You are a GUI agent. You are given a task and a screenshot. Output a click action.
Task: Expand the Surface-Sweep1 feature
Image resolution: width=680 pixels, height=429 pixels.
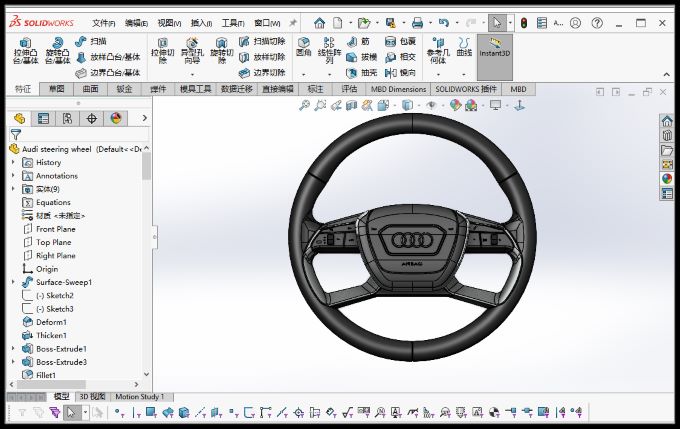click(x=13, y=282)
